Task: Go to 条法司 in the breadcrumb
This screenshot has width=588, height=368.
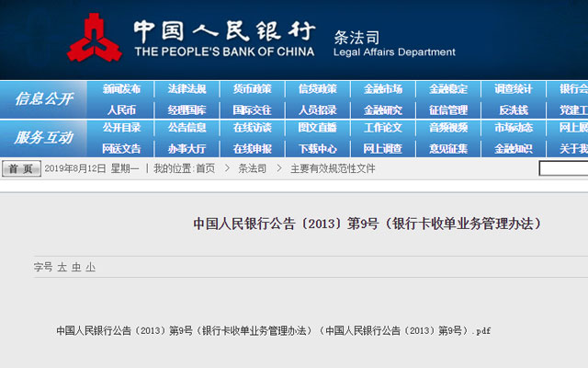Action: coord(252,168)
